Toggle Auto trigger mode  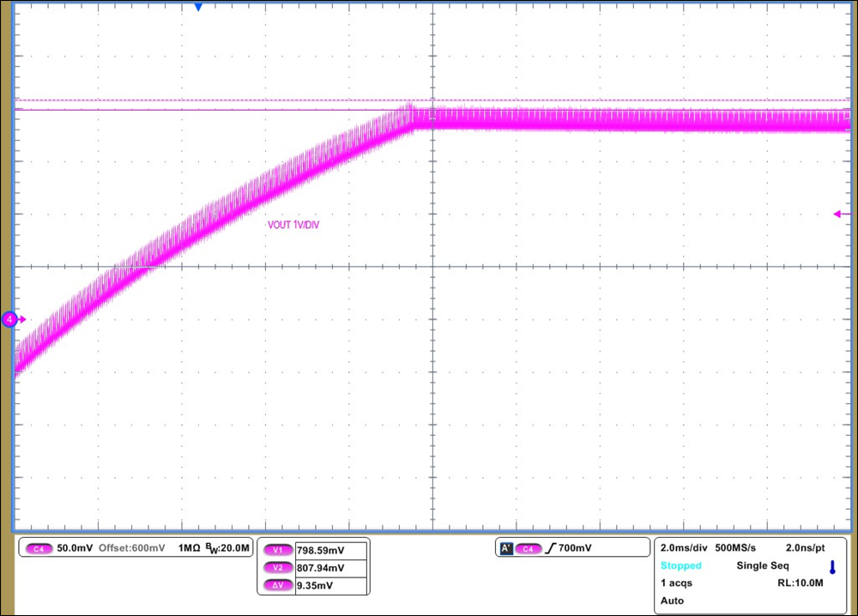pyautogui.click(x=672, y=601)
